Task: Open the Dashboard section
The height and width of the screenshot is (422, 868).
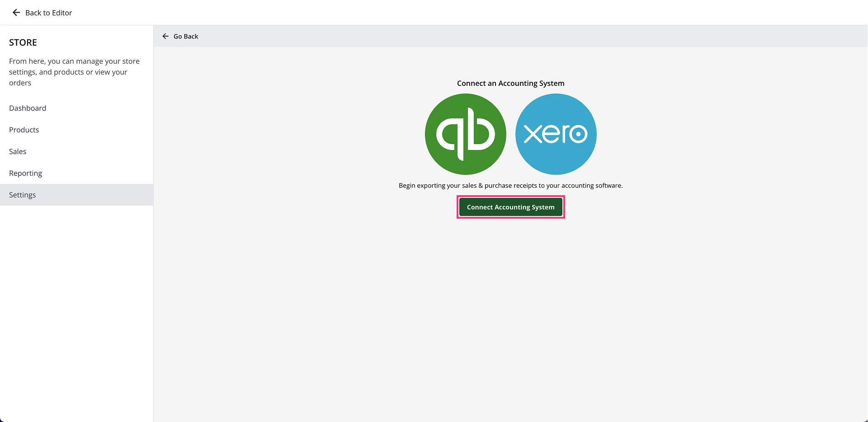Action: tap(76, 108)
